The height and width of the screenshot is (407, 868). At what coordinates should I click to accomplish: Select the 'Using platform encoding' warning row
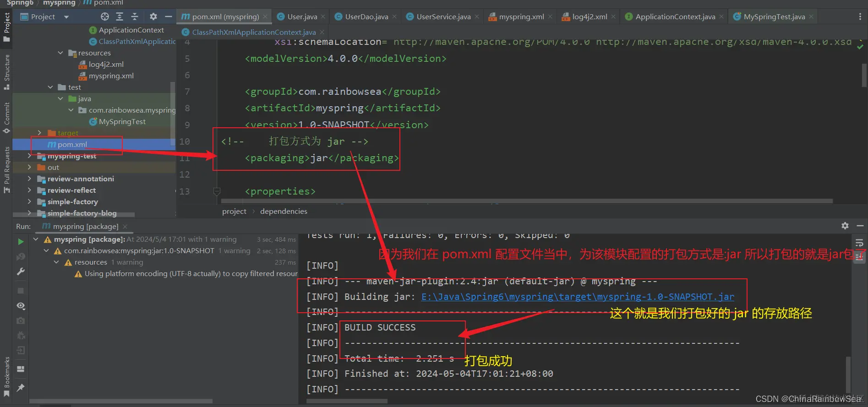pyautogui.click(x=186, y=274)
